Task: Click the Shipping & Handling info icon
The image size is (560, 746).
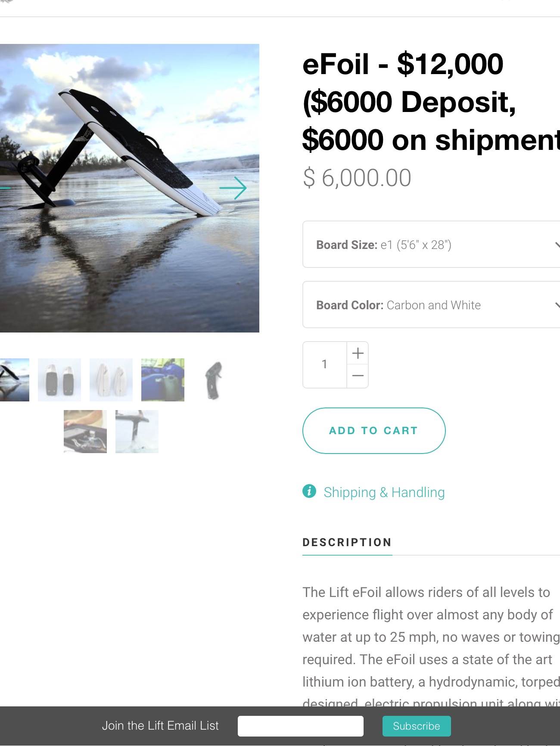Action: coord(309,491)
